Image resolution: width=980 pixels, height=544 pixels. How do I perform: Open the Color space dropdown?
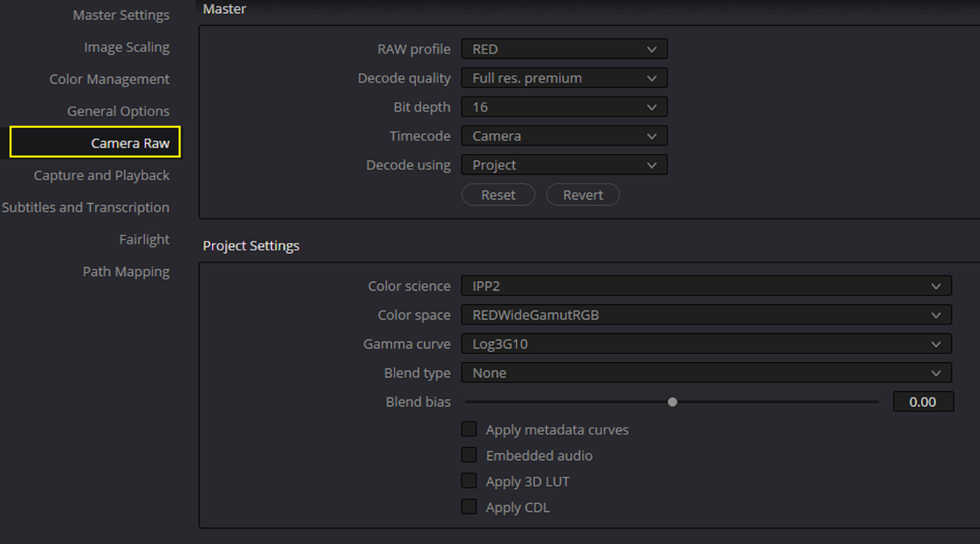tap(707, 315)
